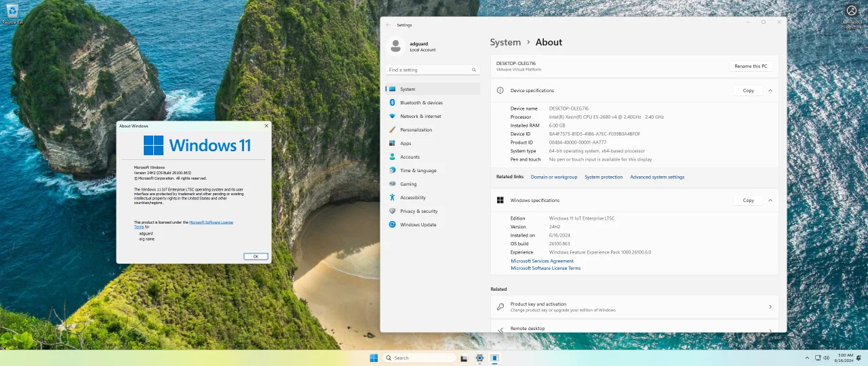The height and width of the screenshot is (366, 868).
Task: Click the About Windows app icon on taskbar
Action: [495, 358]
